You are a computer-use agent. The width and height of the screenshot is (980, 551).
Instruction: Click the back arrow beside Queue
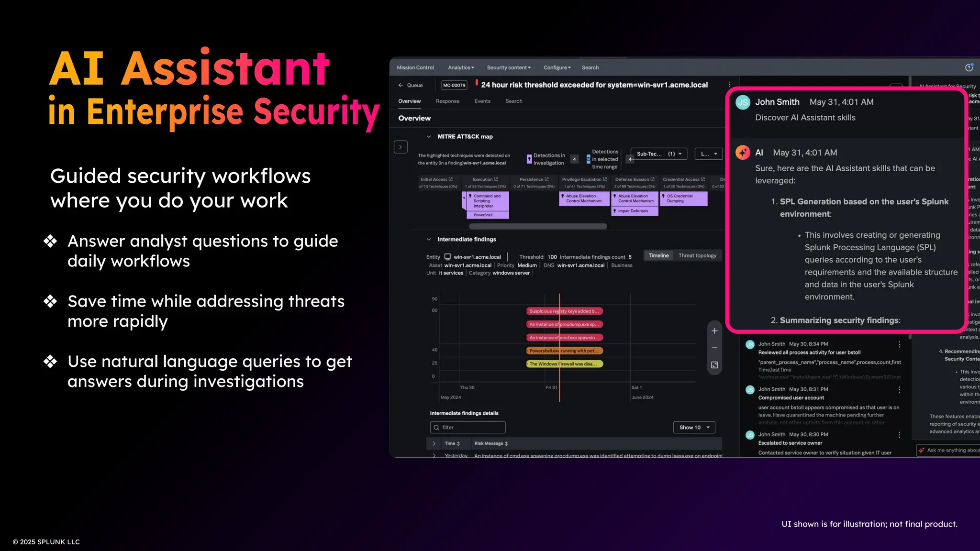pos(401,85)
